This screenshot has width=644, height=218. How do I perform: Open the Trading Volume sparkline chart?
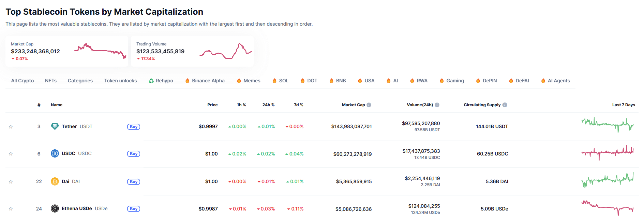click(226, 51)
